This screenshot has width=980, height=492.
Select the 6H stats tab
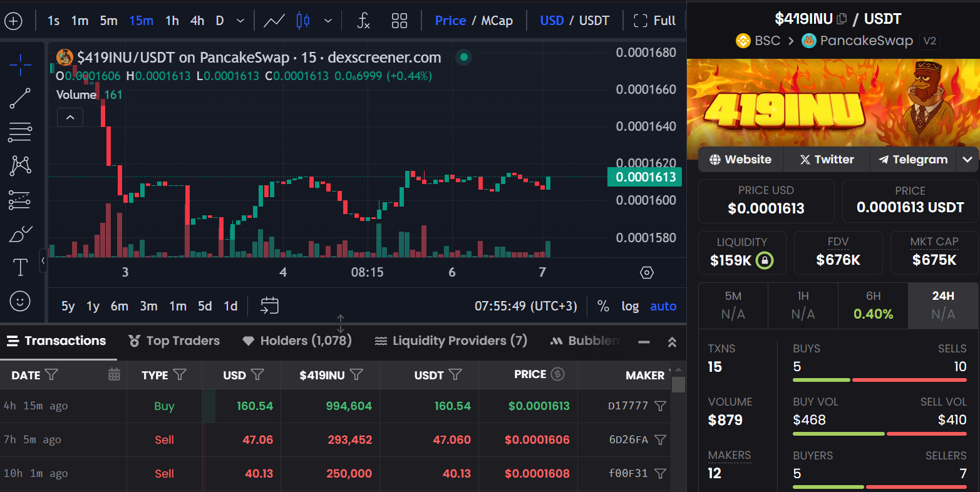[873, 305]
